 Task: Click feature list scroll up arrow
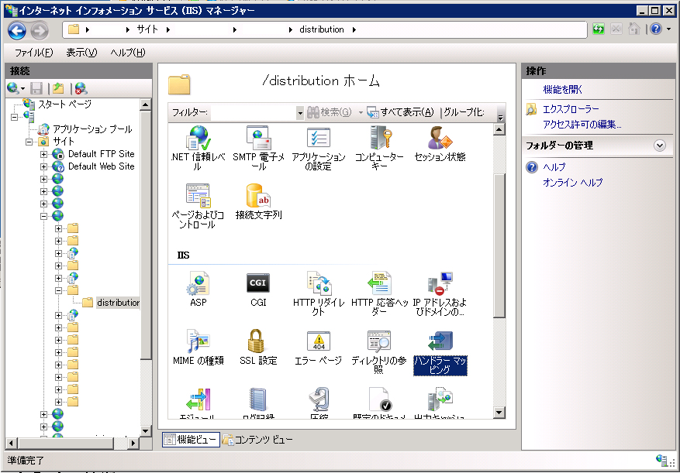click(x=499, y=129)
